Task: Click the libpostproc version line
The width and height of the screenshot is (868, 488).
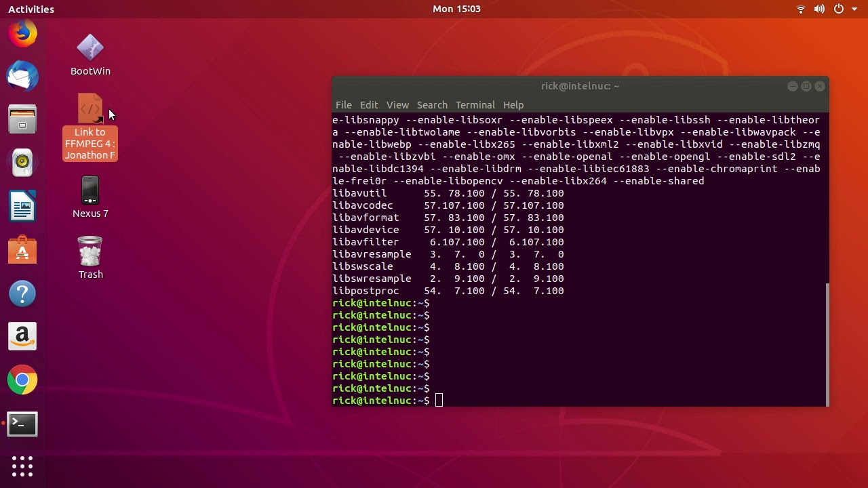Action: point(448,291)
